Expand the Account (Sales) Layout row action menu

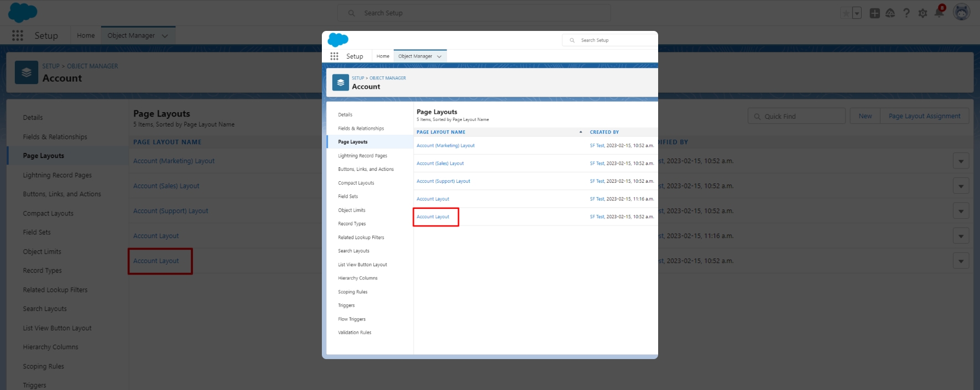tap(961, 186)
